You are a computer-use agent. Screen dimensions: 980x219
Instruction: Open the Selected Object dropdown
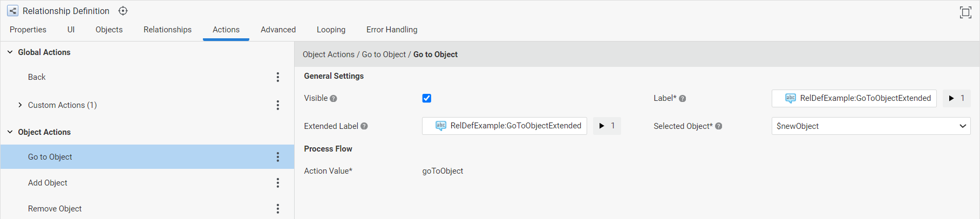tap(871, 126)
